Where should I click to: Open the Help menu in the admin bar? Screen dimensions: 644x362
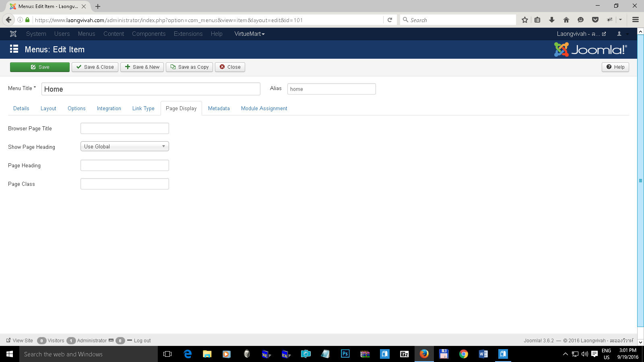(x=217, y=34)
